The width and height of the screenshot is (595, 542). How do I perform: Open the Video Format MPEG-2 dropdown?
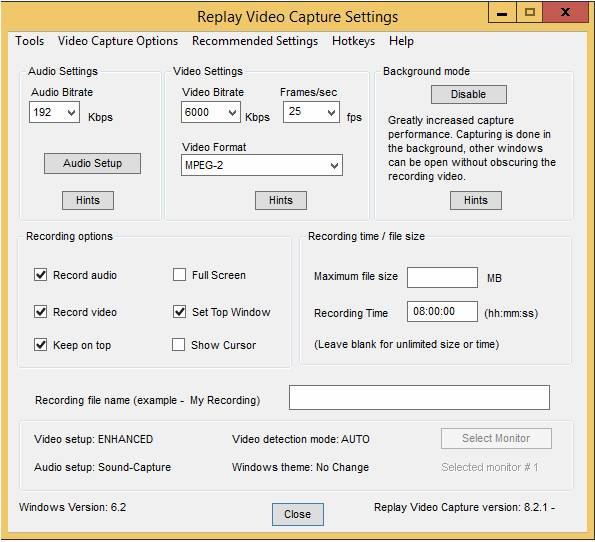coord(262,165)
